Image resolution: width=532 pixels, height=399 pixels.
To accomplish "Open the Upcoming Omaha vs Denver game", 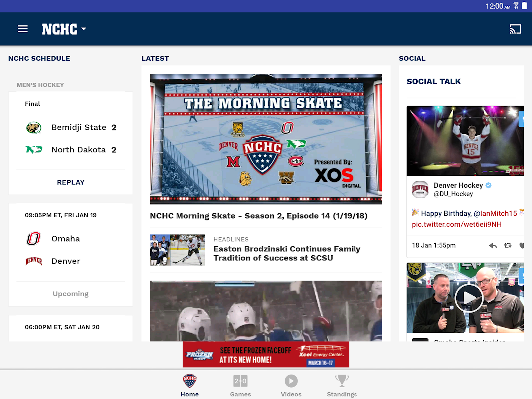I will coord(71,294).
